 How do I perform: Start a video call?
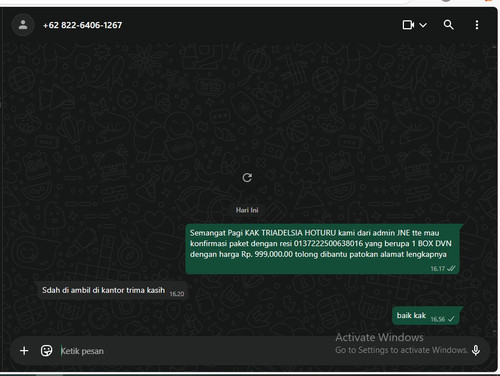pyautogui.click(x=408, y=25)
